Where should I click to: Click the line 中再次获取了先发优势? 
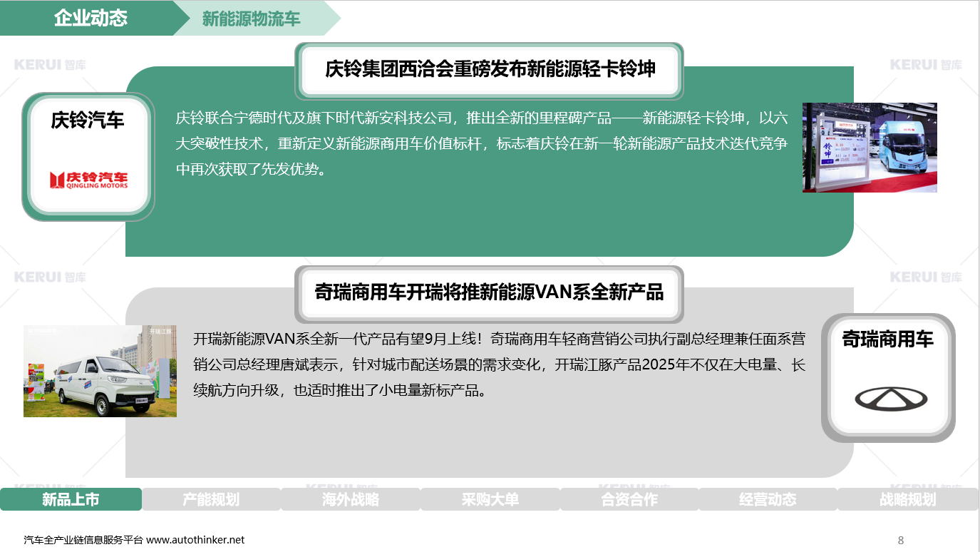pyautogui.click(x=251, y=170)
